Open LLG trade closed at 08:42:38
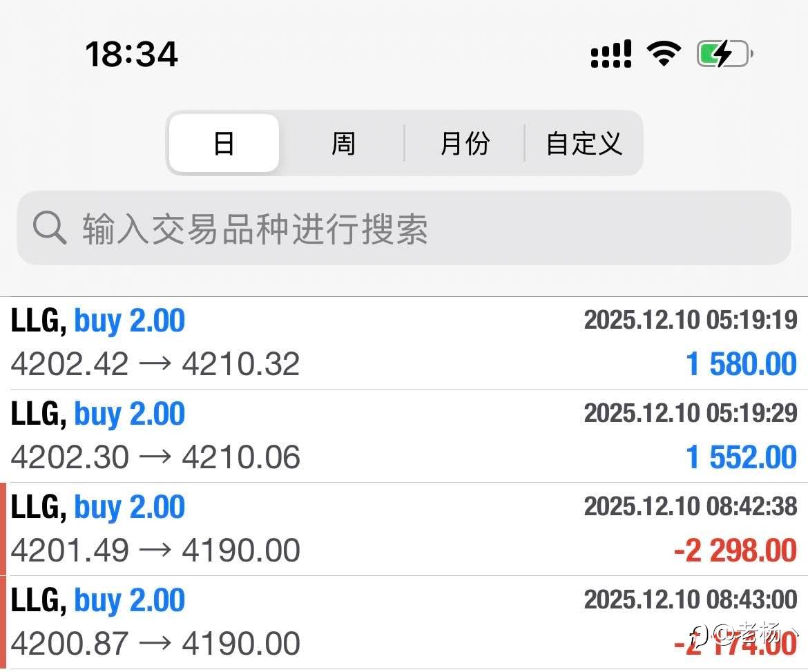This screenshot has height=672, width=808. pyautogui.click(x=404, y=529)
